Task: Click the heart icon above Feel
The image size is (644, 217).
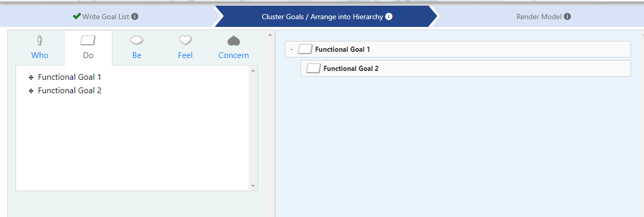Action: pos(185,40)
